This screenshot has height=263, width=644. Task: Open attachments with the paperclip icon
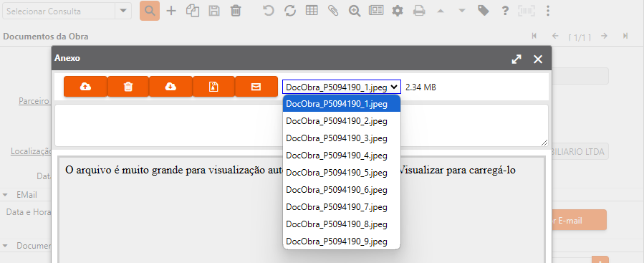click(x=333, y=11)
